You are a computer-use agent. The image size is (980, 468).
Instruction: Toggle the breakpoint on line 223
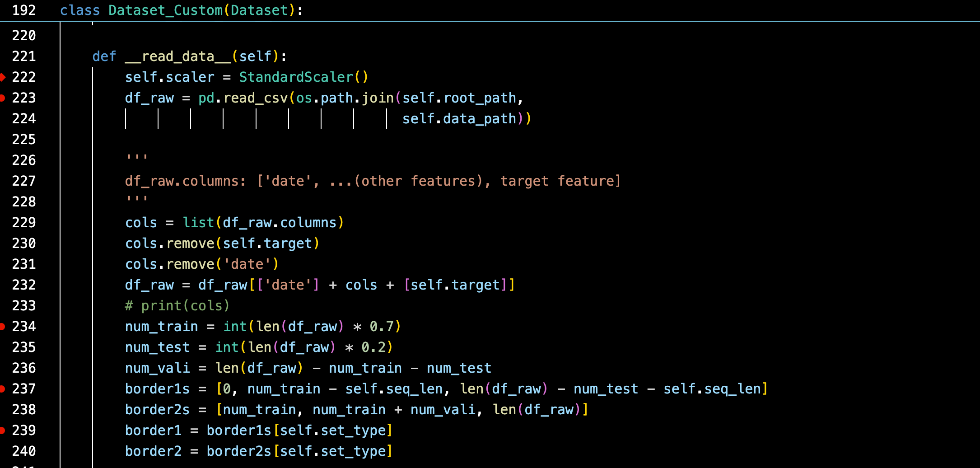(x=2, y=98)
